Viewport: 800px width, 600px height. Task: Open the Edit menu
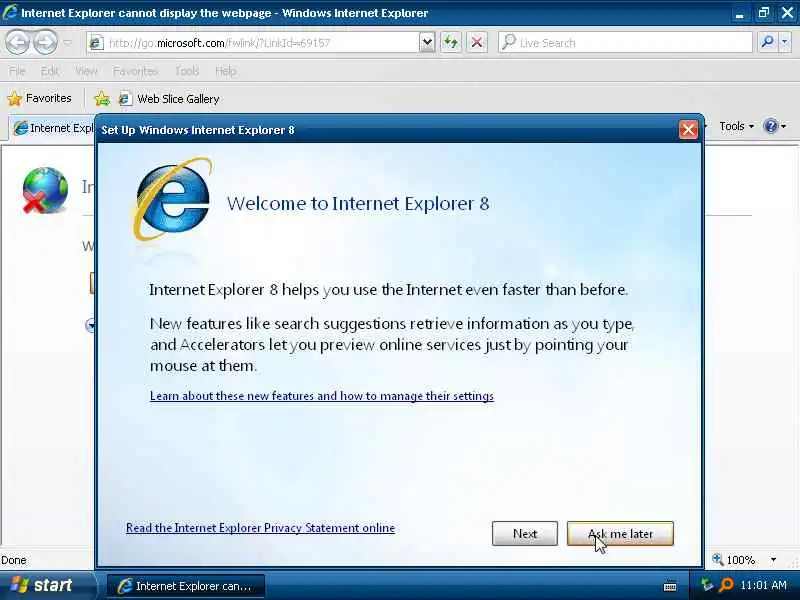click(49, 71)
